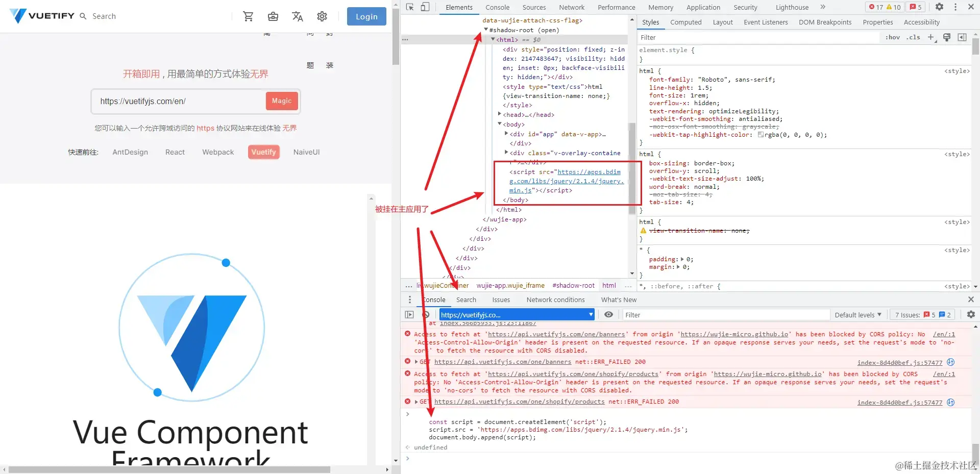Screen dimensions: 980x474
Task: Close the DevTools panel
Action: (x=971, y=7)
